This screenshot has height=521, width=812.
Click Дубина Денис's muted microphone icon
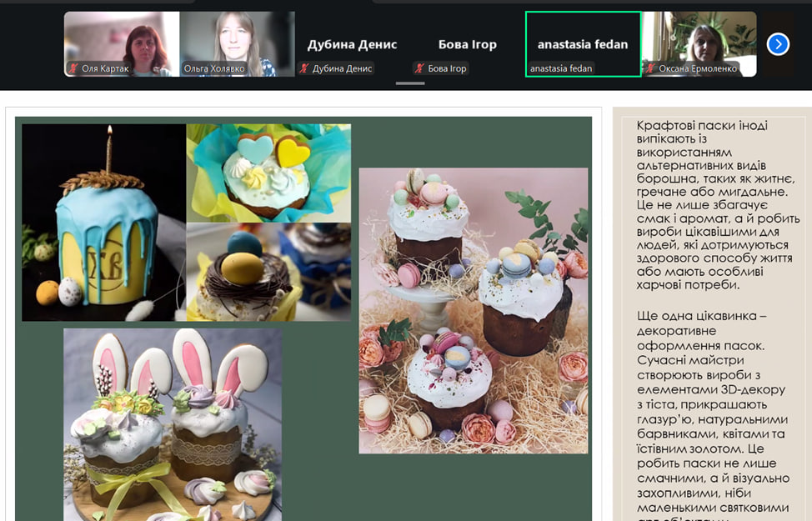(305, 69)
